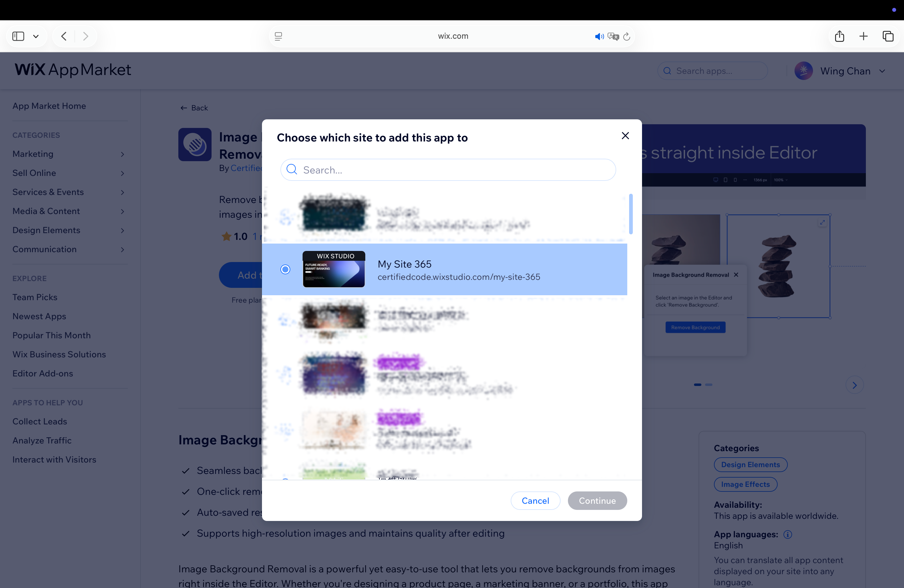Click Remove Background button in preview
This screenshot has width=904, height=588.
[x=695, y=328]
